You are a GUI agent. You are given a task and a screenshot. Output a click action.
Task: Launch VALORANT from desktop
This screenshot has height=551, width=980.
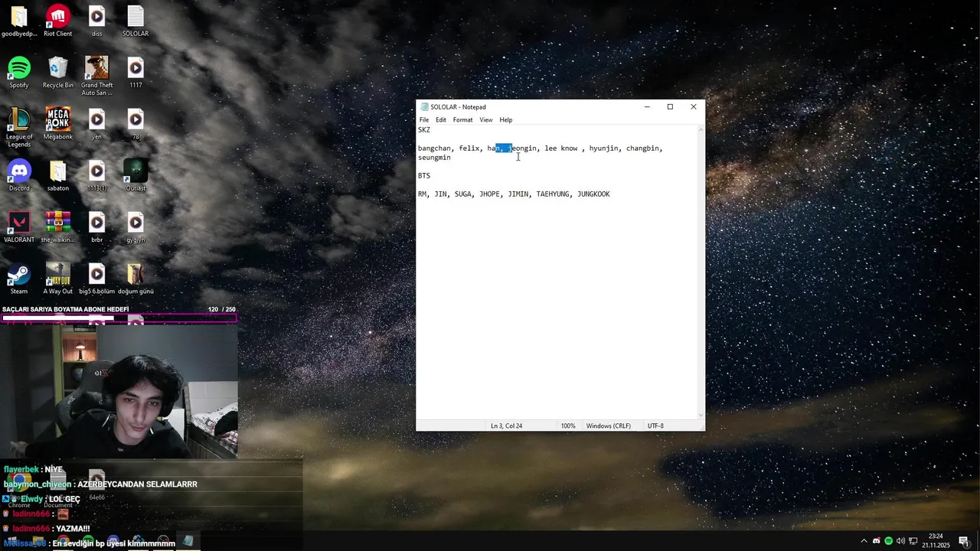click(19, 227)
